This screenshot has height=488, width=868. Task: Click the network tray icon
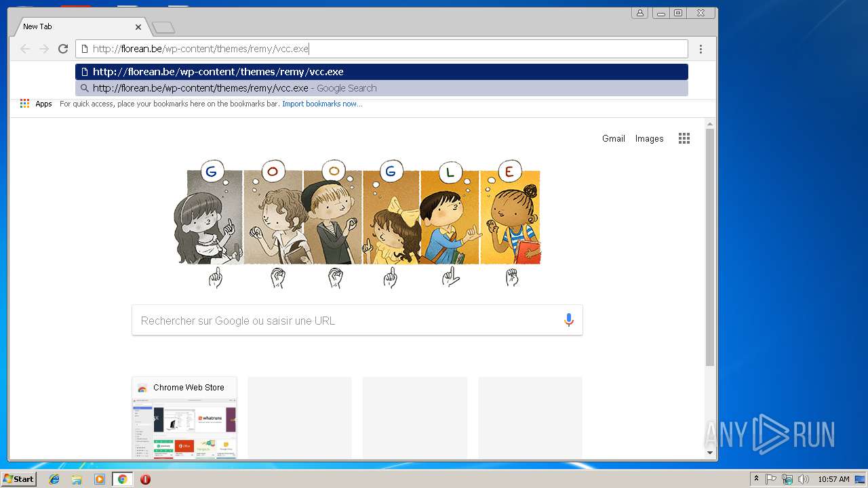pos(787,479)
